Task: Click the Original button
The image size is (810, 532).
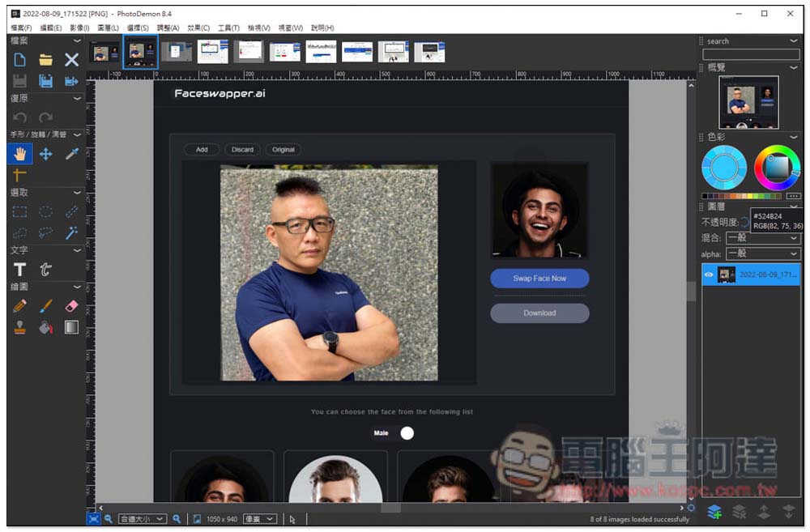Action: [x=283, y=149]
